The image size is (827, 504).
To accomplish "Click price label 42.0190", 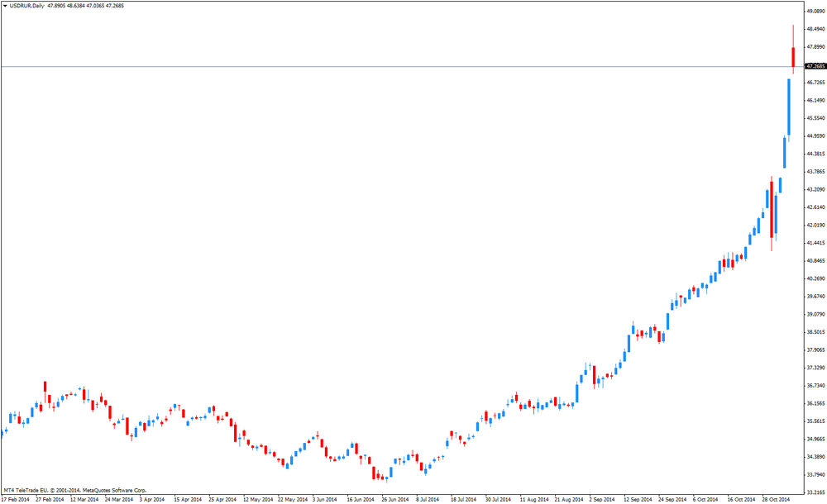I will tap(815, 225).
